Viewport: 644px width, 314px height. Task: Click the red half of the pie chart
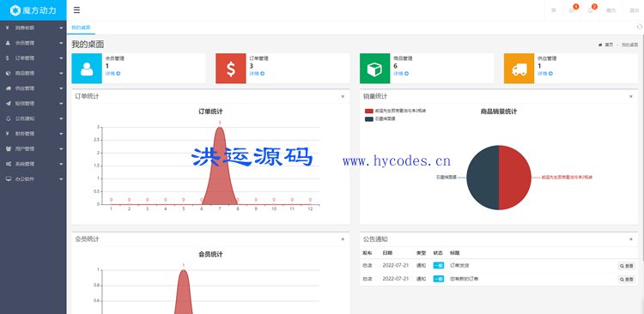(515, 178)
